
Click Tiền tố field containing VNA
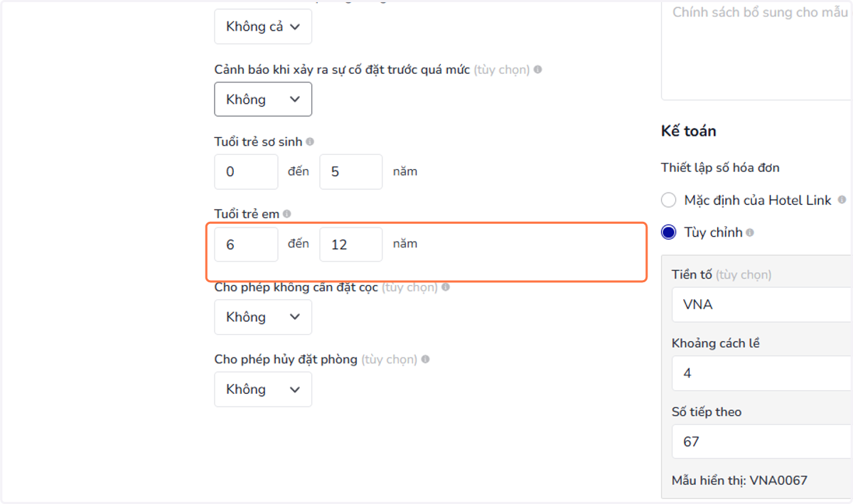coord(762,305)
